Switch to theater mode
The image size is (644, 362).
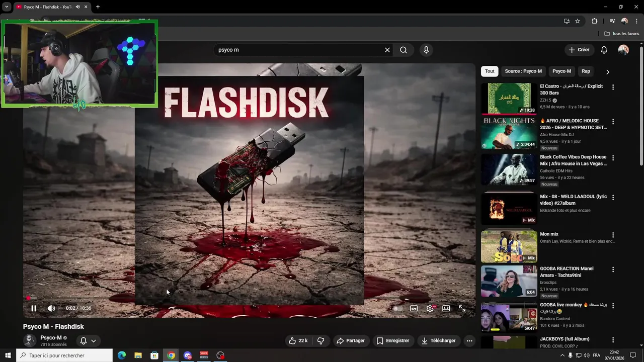446,309
